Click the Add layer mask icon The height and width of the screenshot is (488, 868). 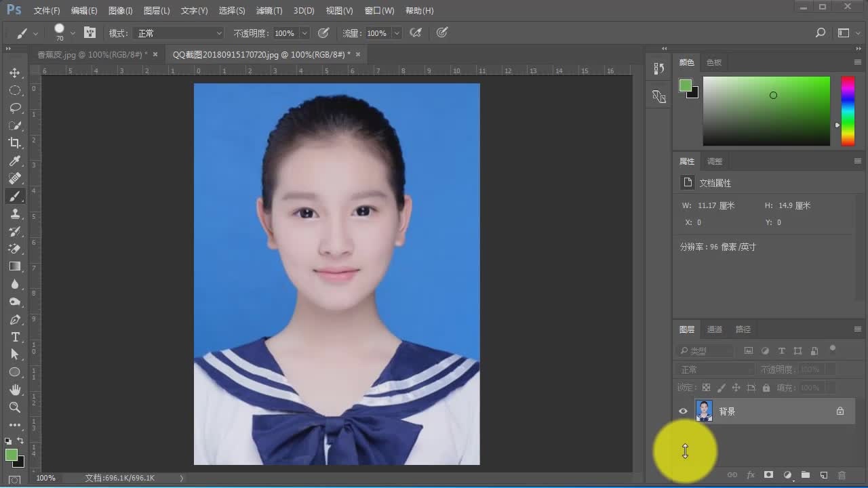click(x=769, y=475)
